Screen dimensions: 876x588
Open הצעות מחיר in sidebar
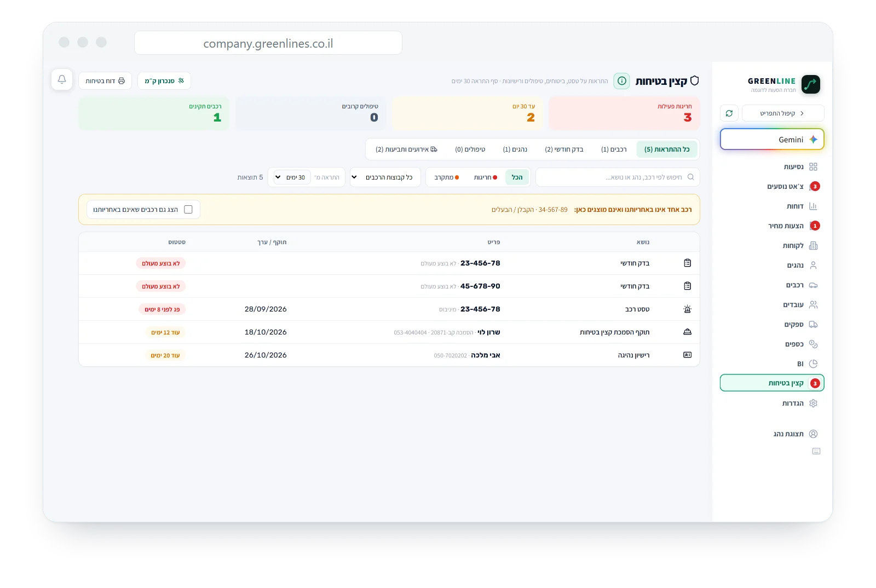pos(772,226)
